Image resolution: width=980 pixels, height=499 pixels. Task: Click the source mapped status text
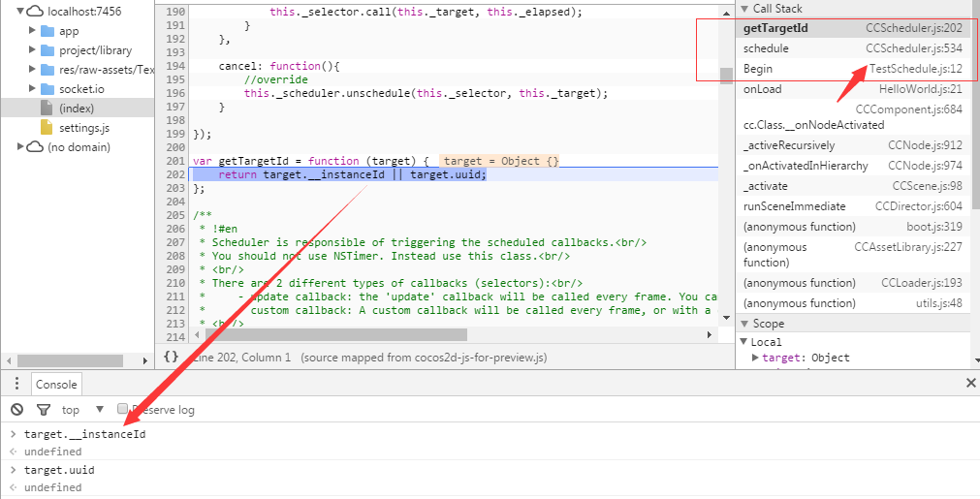(424, 358)
